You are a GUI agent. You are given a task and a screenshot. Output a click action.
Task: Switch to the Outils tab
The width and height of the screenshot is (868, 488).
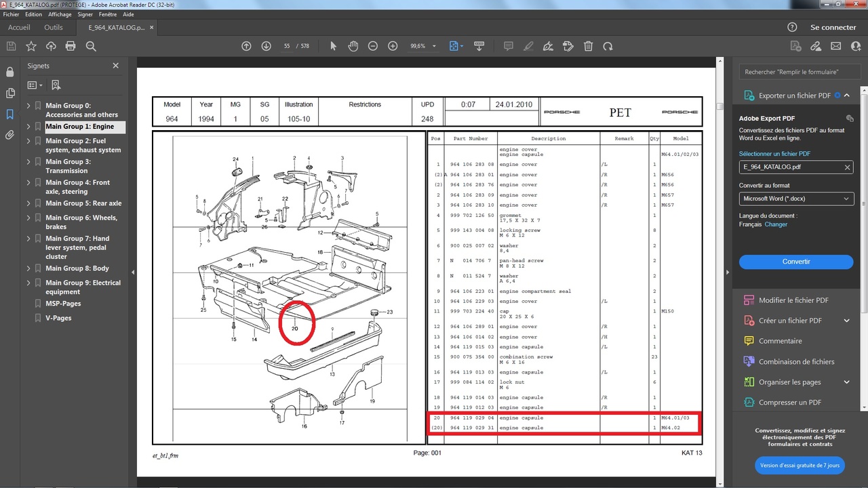(x=54, y=27)
